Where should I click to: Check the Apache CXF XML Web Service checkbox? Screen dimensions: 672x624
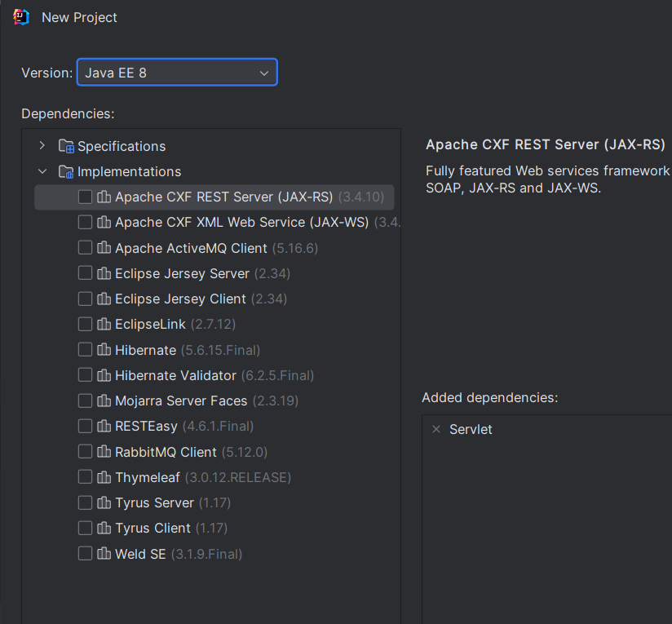(x=85, y=222)
